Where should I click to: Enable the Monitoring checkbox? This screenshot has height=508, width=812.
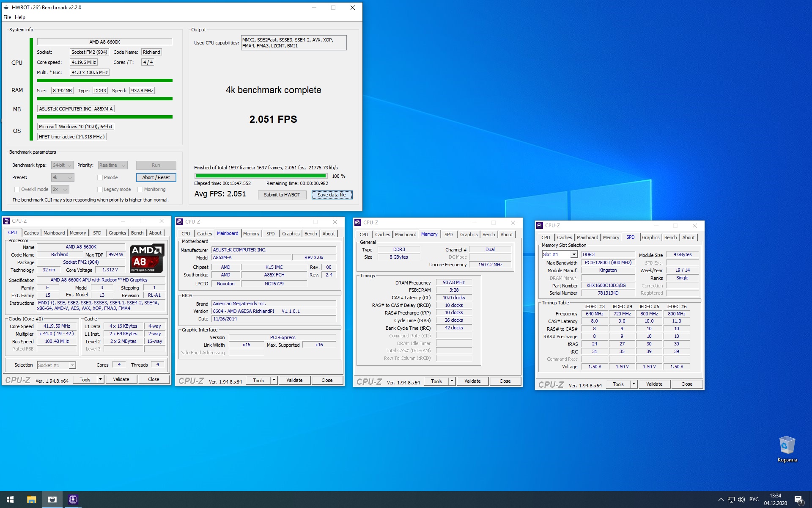(140, 189)
